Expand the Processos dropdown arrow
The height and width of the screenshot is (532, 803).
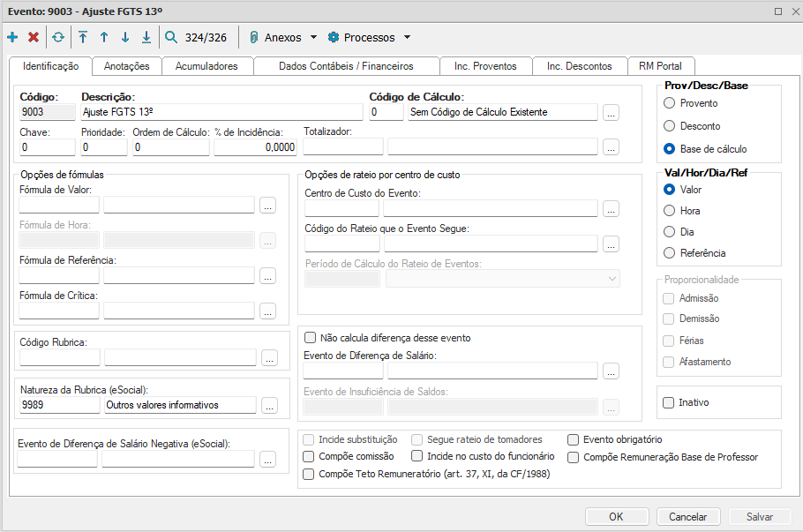[x=407, y=38]
